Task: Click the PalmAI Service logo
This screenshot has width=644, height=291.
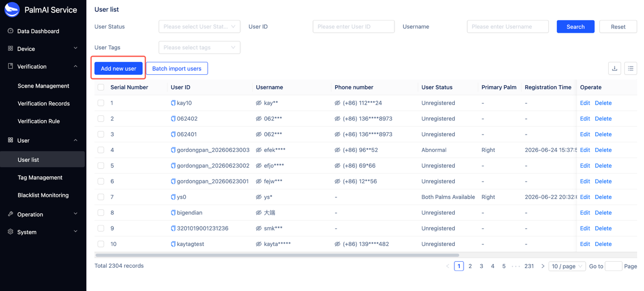Action: point(12,10)
